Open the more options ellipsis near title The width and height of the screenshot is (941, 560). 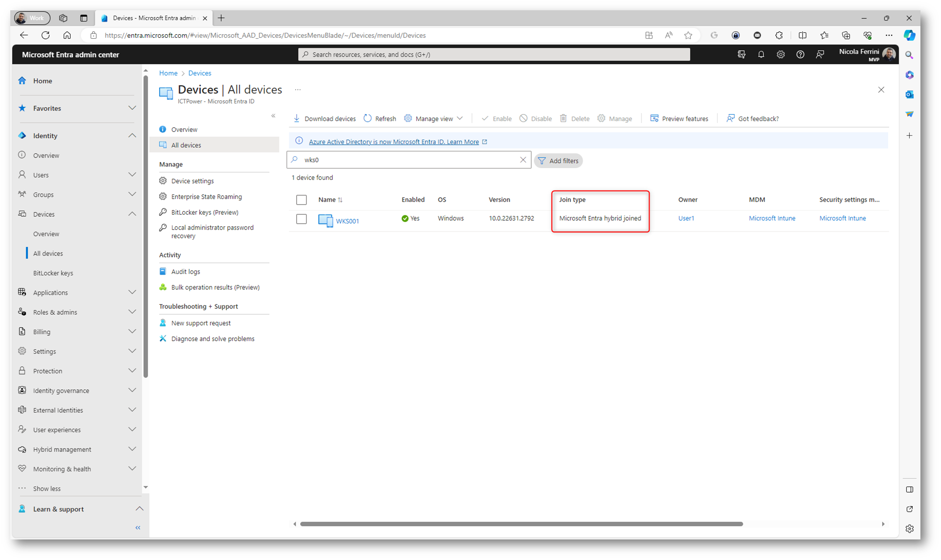click(x=298, y=90)
